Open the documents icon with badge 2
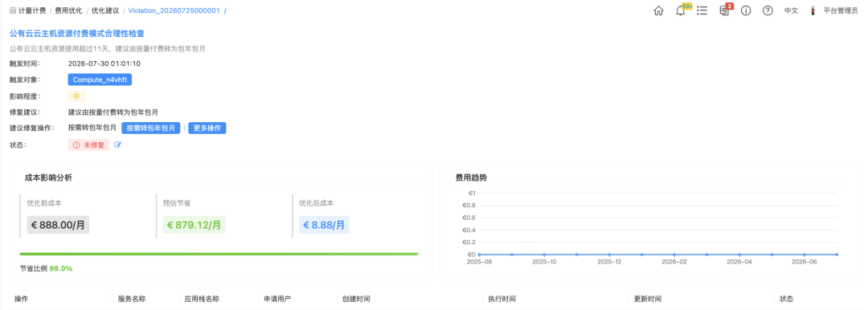This screenshot has height=310, width=868. 724,10
